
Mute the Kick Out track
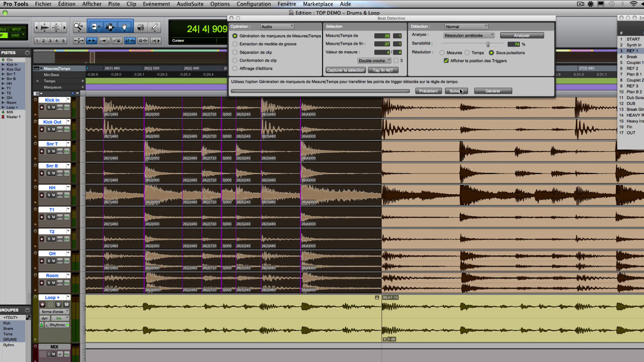54,129
